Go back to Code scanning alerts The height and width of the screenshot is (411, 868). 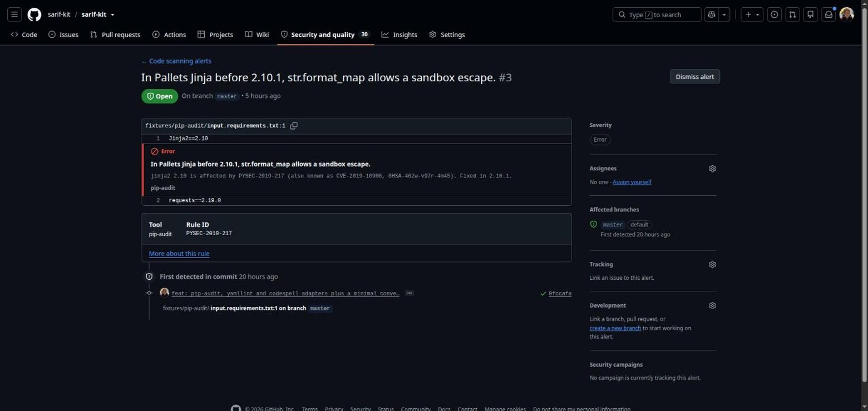click(x=176, y=61)
